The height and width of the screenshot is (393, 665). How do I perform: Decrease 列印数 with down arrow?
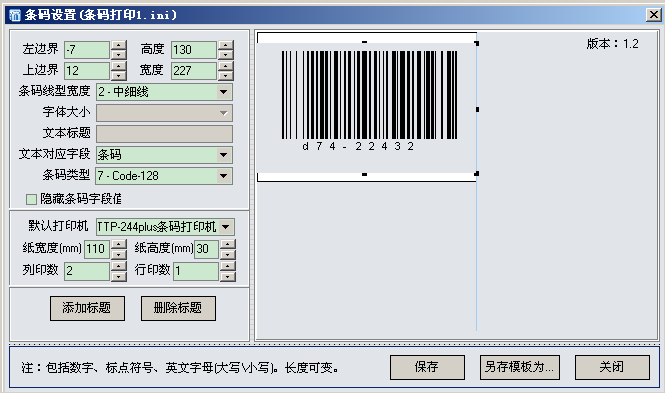pos(119,276)
